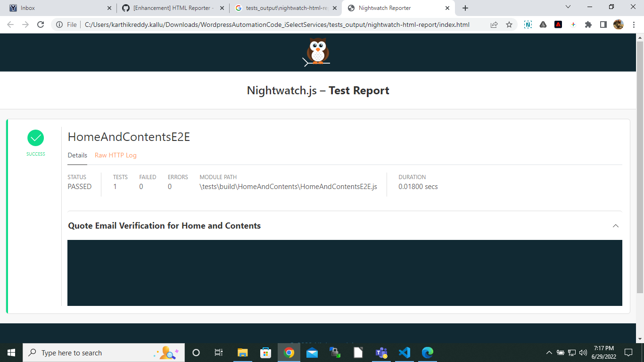Open the Extensions puzzle menu

(588, 24)
